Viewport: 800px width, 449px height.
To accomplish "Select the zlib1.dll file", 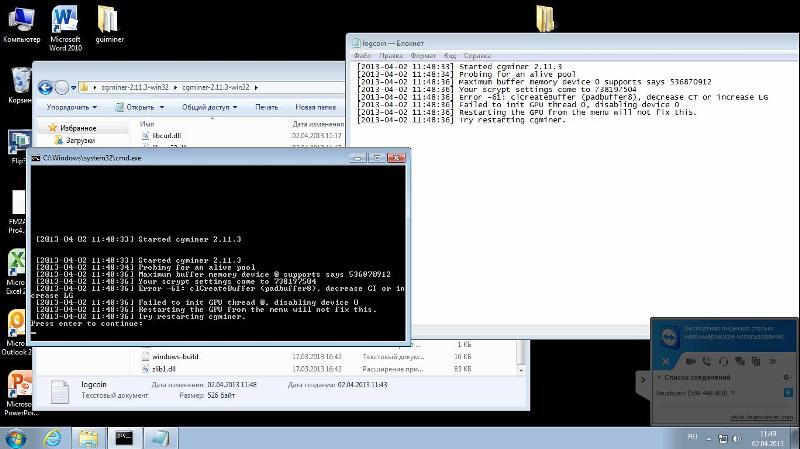I will (163, 369).
